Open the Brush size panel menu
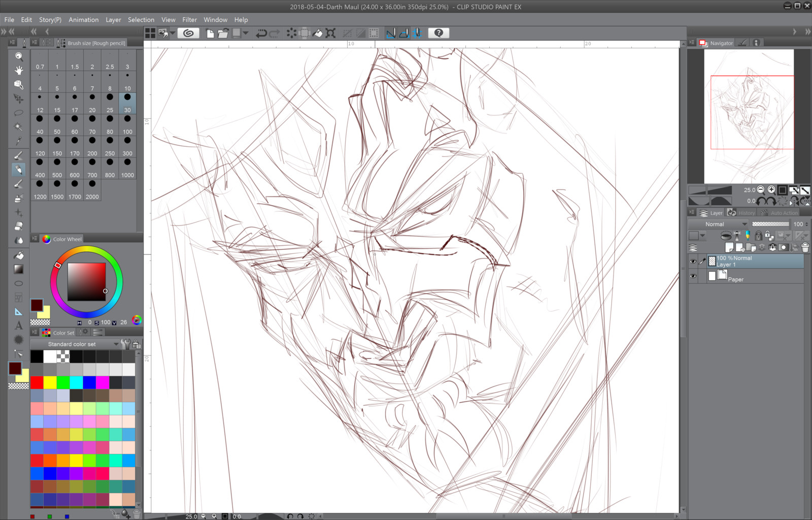The image size is (812, 520). tap(35, 43)
